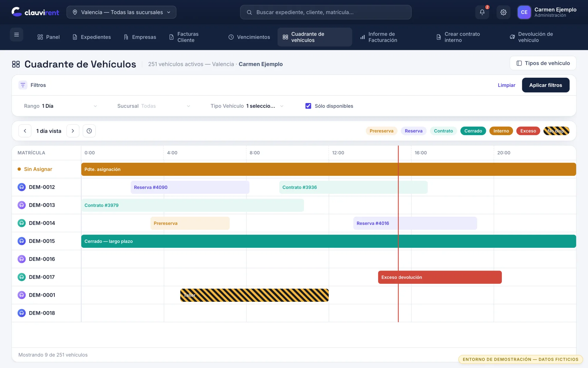Click grid icon beside Cuadrante de Vehículos title
Image resolution: width=588 pixels, height=368 pixels.
point(16,64)
